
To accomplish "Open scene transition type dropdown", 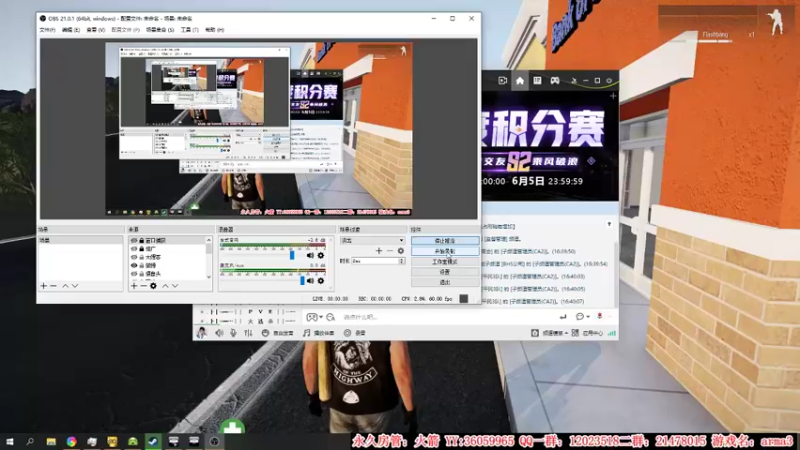I will [372, 240].
